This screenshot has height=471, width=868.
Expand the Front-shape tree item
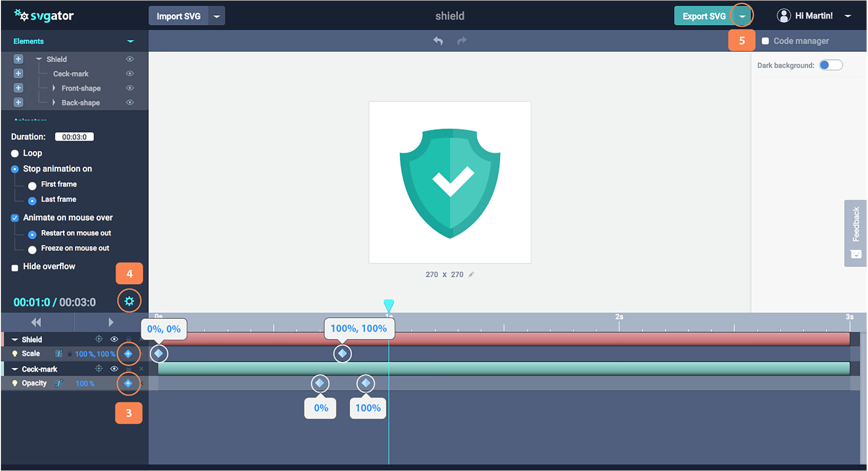tap(54, 88)
